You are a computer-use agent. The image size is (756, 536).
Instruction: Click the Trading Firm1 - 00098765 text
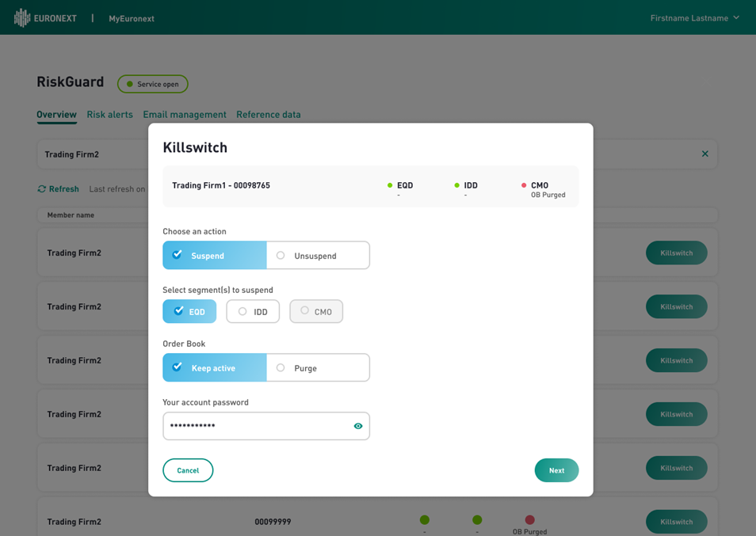pos(221,185)
